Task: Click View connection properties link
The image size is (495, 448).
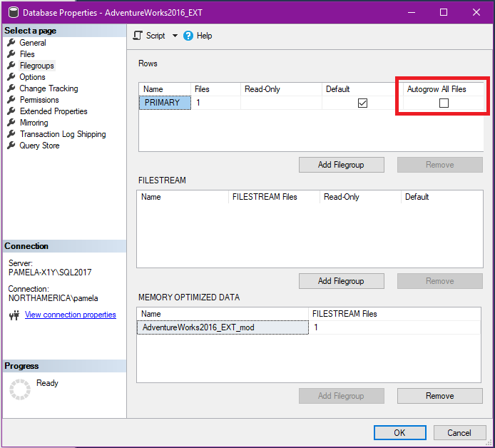Action: click(x=70, y=315)
